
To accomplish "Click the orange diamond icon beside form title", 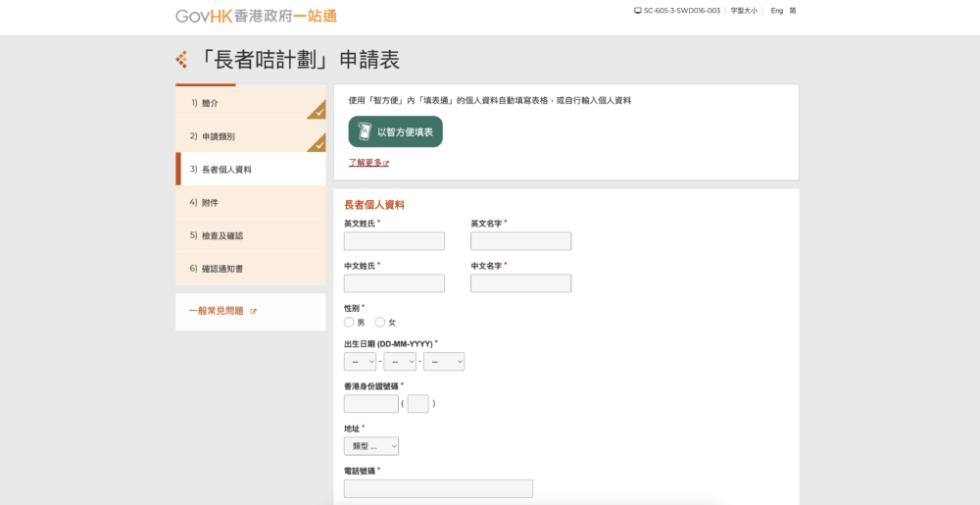I will click(182, 60).
